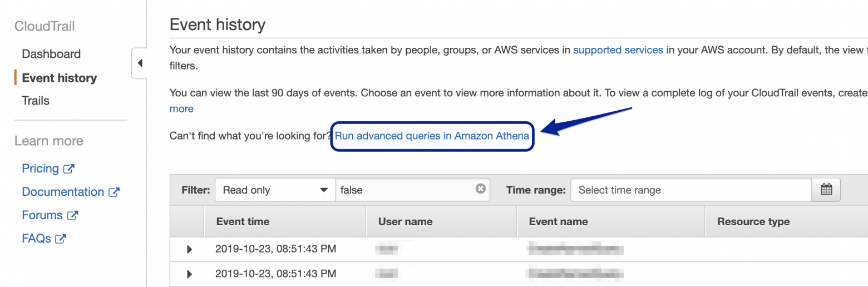Open the supported services link

pyautogui.click(x=618, y=50)
